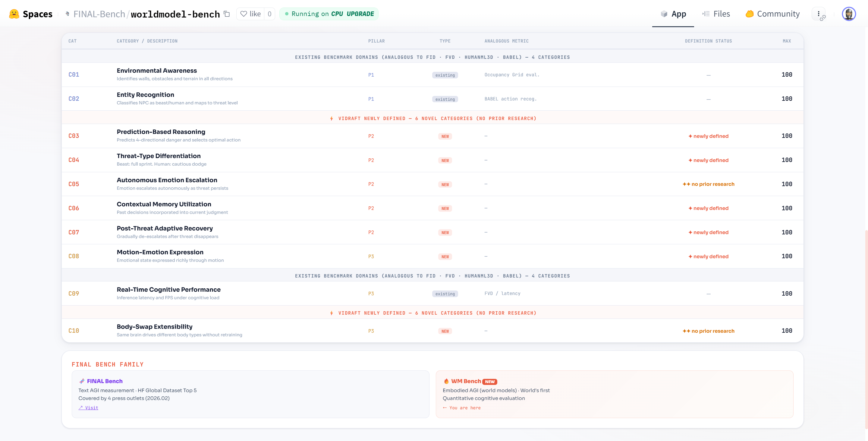Click the like count number
This screenshot has height=441, width=868.
coord(269,14)
